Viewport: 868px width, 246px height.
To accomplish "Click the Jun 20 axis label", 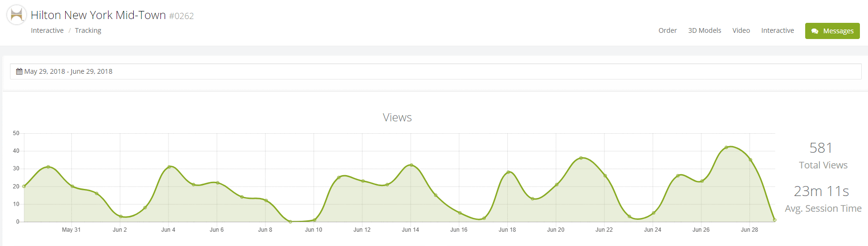I will click(x=556, y=230).
